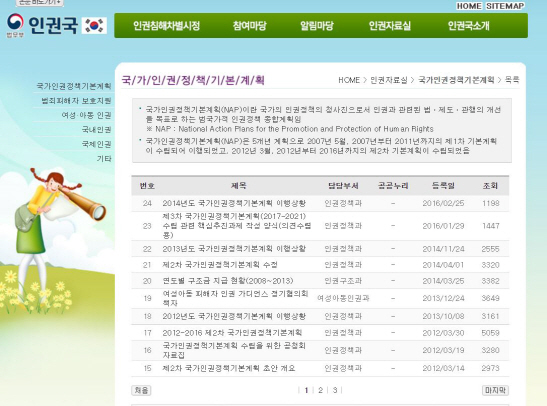Click the 등록일 column header

pyautogui.click(x=443, y=186)
